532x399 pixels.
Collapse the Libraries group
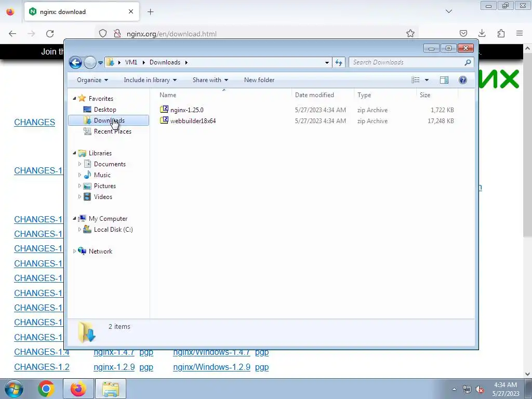[75, 153]
